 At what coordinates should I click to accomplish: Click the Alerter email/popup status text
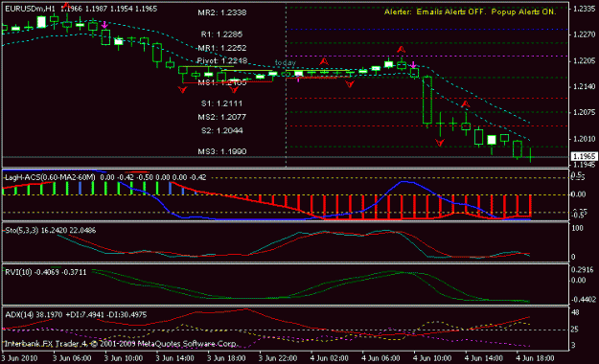(470, 11)
